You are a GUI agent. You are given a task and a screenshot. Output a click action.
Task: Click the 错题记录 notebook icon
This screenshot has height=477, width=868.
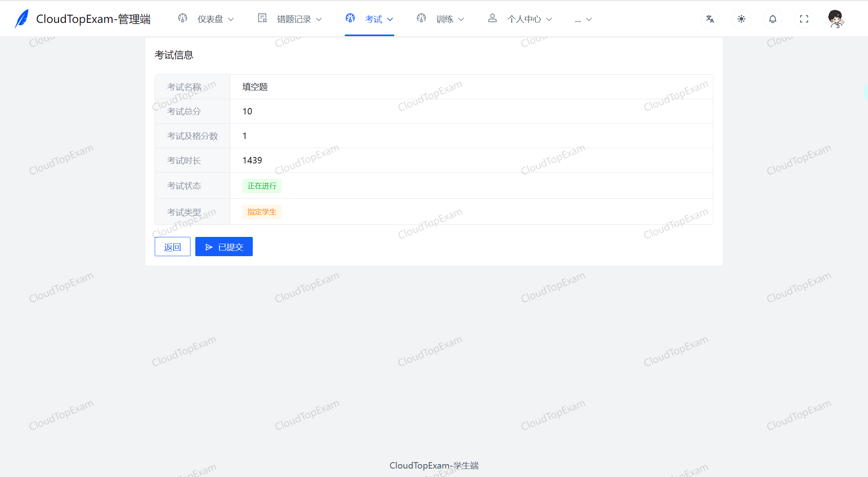[262, 18]
